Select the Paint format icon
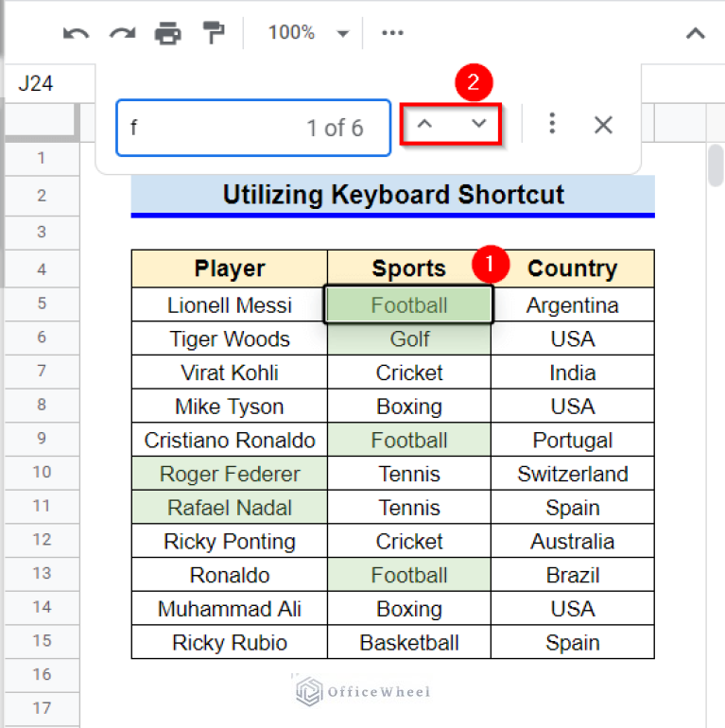 tap(214, 33)
